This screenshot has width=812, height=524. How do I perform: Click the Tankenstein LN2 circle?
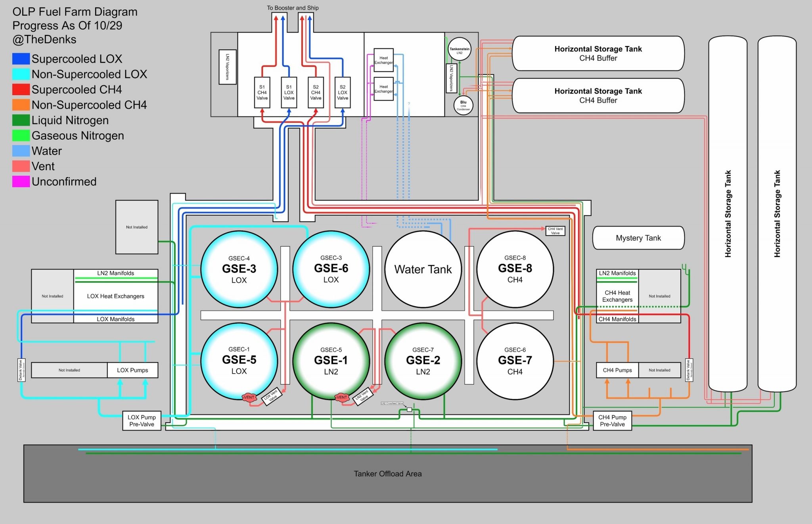459,50
